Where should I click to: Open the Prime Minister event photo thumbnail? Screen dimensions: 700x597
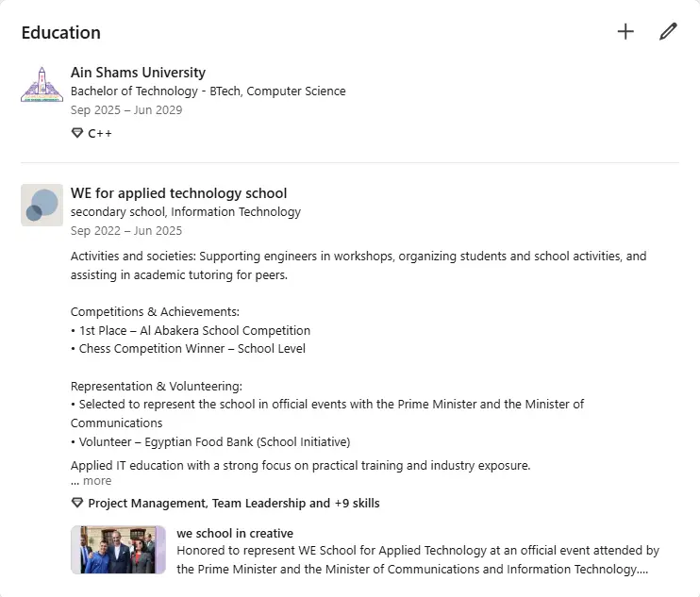[118, 550]
